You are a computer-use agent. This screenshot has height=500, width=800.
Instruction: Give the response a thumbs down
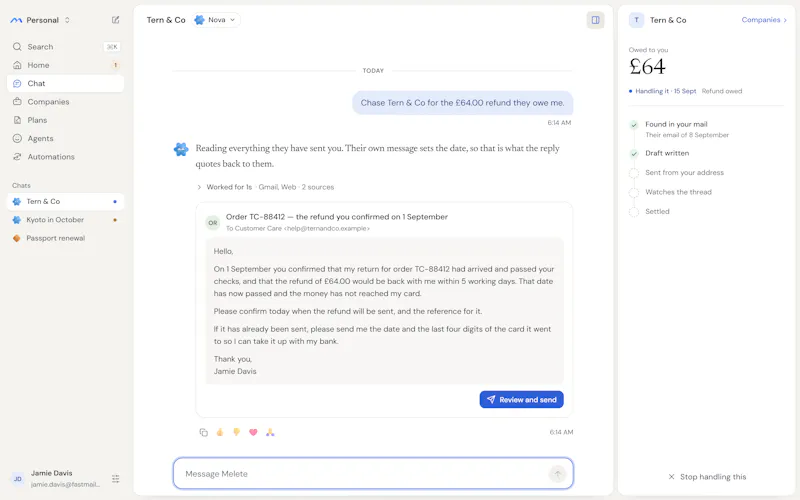click(x=236, y=432)
